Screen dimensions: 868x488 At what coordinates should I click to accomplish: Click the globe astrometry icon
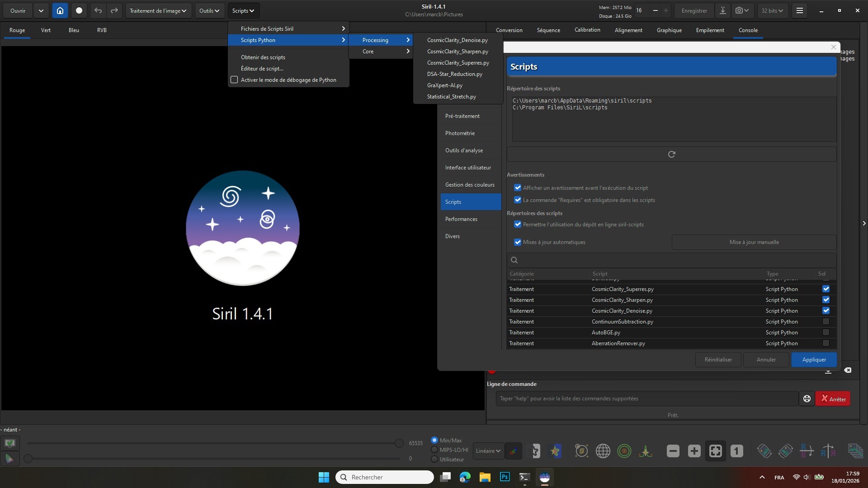(603, 451)
